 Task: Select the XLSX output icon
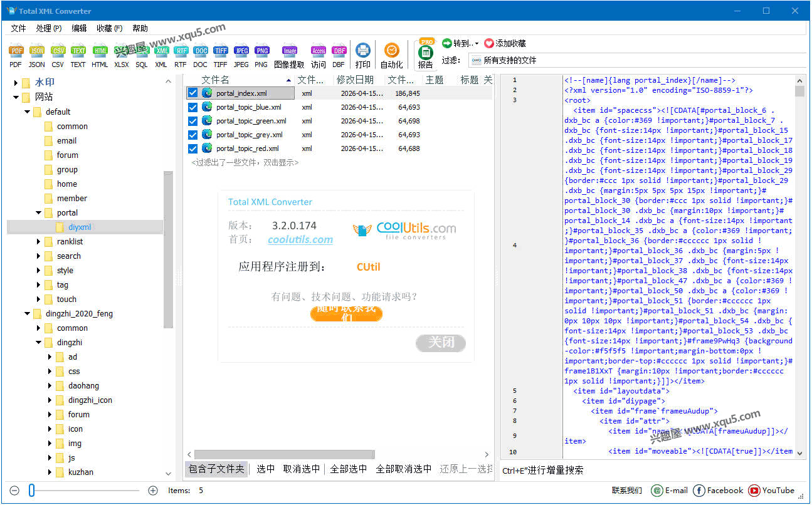click(122, 56)
